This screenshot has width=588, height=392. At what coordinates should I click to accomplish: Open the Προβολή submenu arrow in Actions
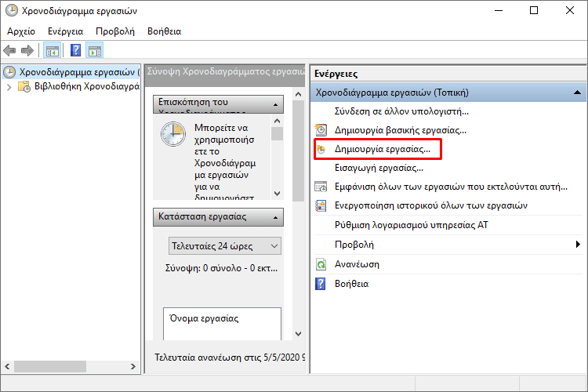pos(577,245)
